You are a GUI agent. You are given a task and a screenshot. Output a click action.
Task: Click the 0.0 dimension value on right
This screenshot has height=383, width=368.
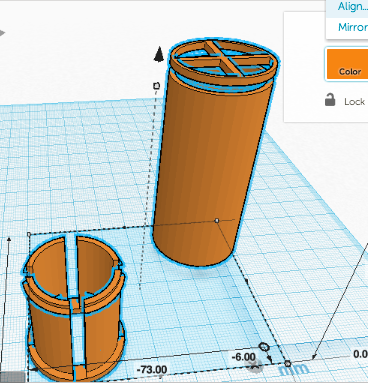coord(361,354)
